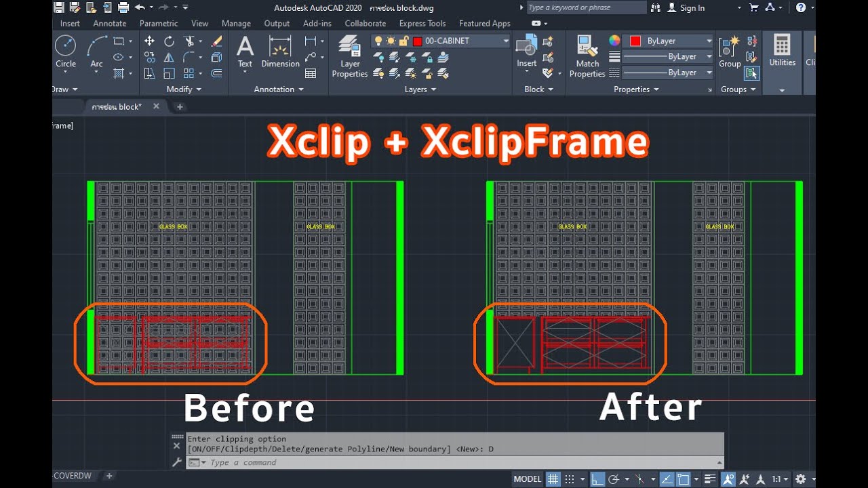The image size is (868, 488).
Task: Open the annotation scale 1:1 menu
Action: point(779,479)
